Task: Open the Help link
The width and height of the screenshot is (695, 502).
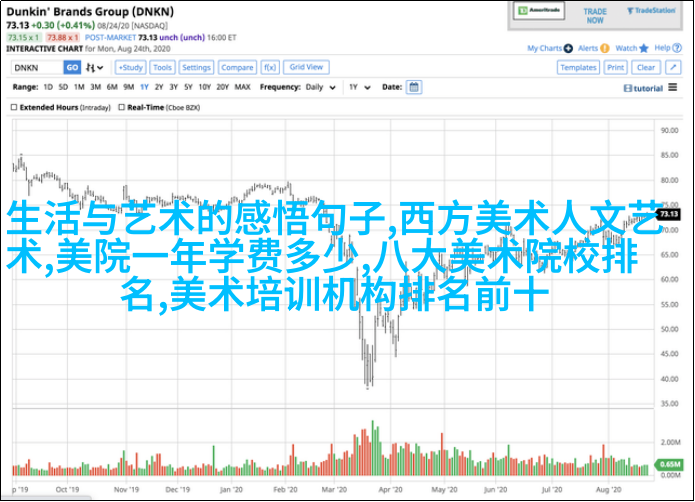Action: click(x=663, y=48)
